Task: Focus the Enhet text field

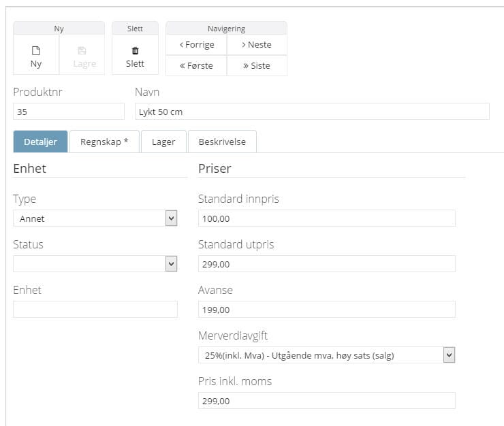Action: [x=95, y=310]
